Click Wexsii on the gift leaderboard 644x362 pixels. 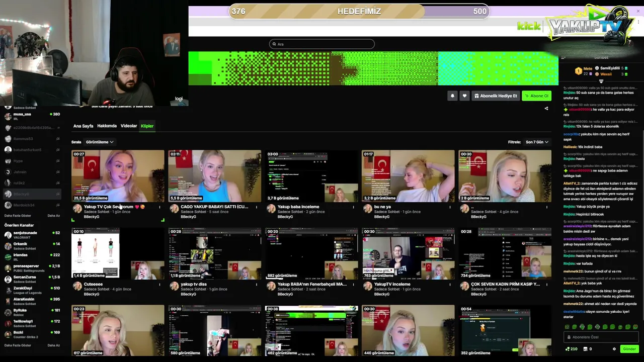606,74
